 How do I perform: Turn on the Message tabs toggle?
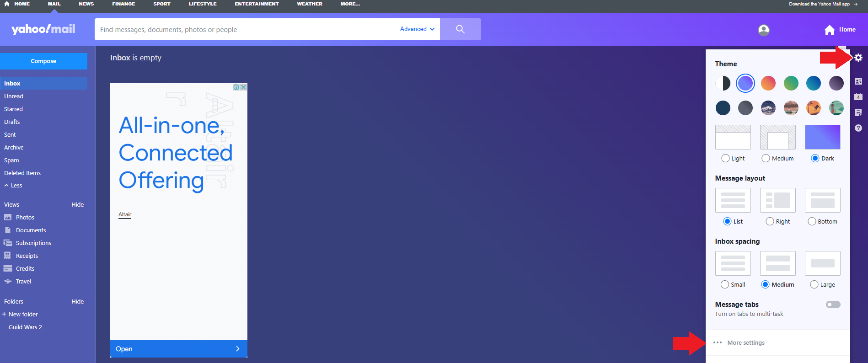pyautogui.click(x=833, y=304)
